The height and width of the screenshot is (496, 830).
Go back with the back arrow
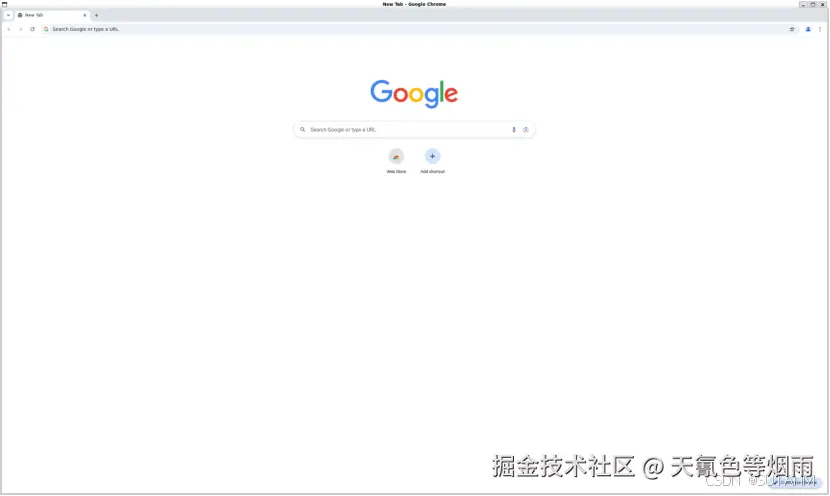[x=9, y=29]
